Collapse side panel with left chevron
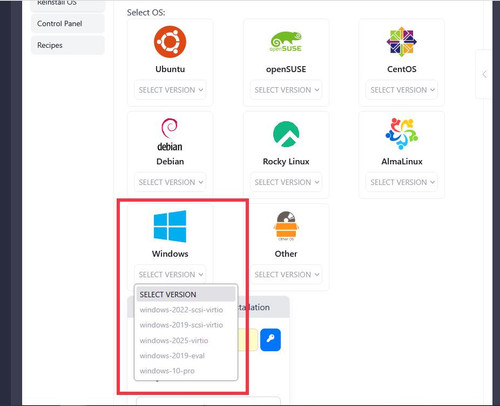Viewport: 500px width, 406px height. tap(484, 74)
